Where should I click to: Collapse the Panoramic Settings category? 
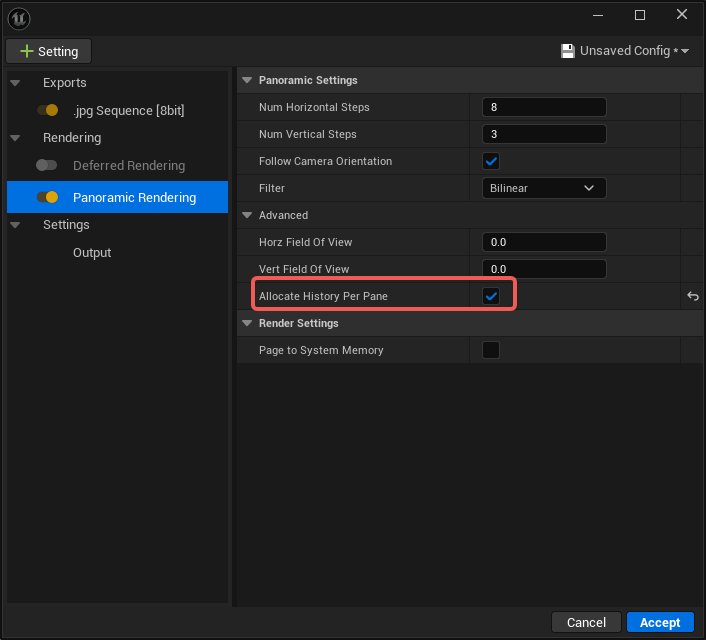[247, 80]
